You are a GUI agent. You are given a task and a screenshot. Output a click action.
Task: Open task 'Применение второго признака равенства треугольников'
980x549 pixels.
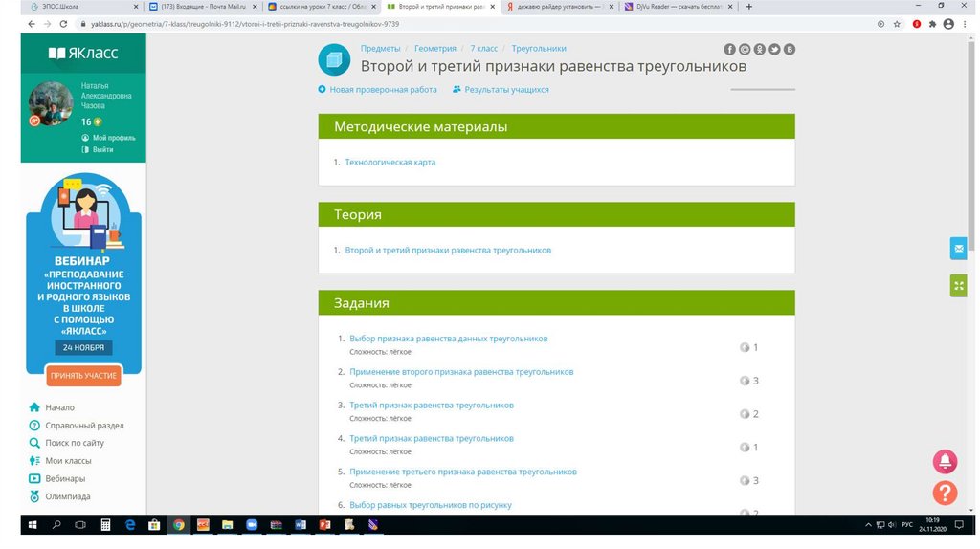pos(461,372)
